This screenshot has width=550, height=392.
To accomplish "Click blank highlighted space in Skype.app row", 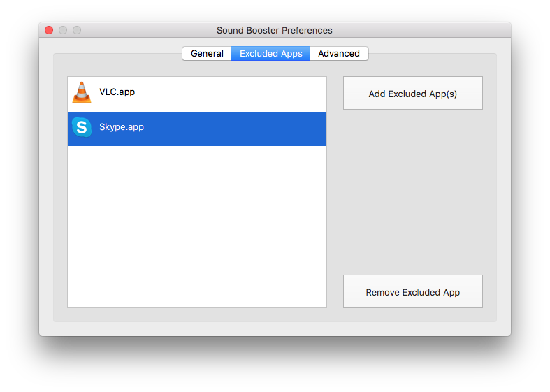I will [235, 129].
